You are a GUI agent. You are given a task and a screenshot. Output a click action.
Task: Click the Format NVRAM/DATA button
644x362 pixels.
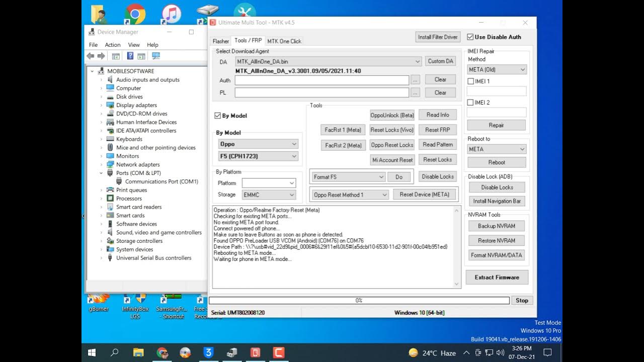click(x=497, y=255)
